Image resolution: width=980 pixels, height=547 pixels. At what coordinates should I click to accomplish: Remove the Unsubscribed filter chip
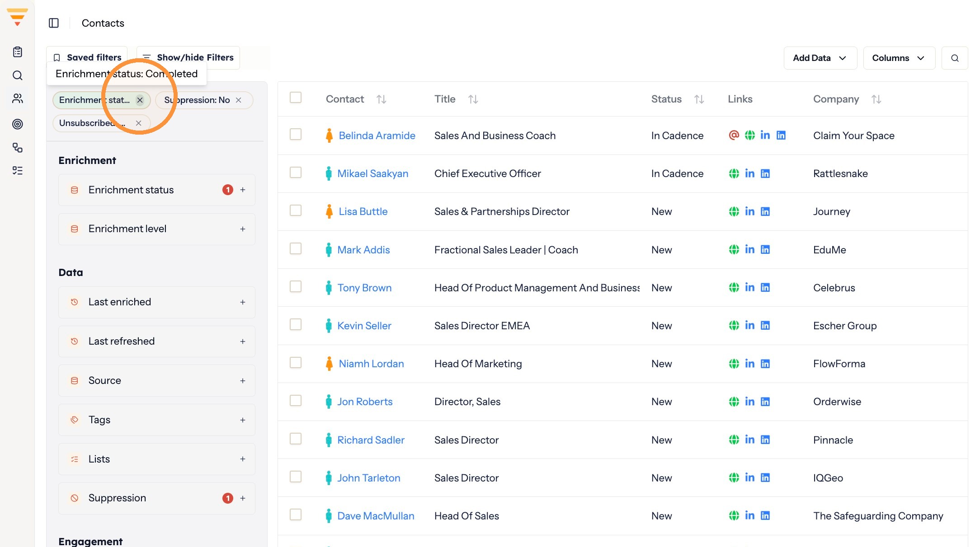(139, 123)
